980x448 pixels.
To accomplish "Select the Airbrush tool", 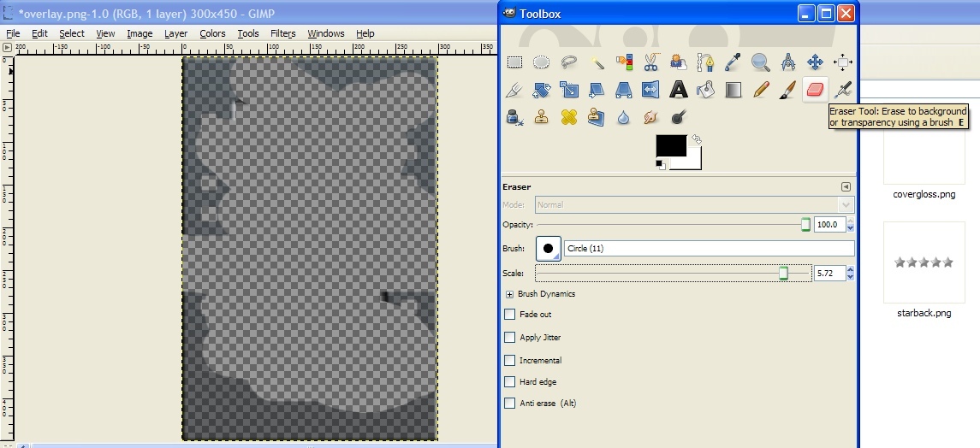I will tap(842, 90).
